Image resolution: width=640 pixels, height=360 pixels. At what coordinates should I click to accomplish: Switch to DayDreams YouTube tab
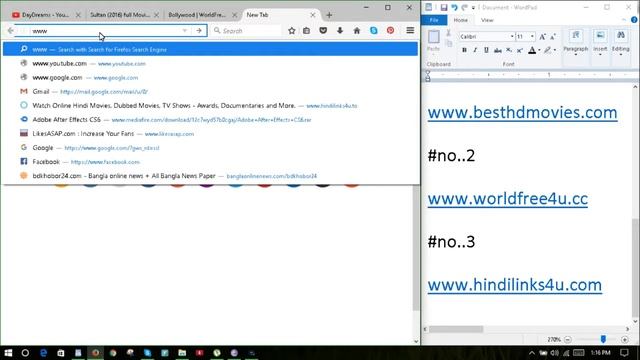[46, 15]
